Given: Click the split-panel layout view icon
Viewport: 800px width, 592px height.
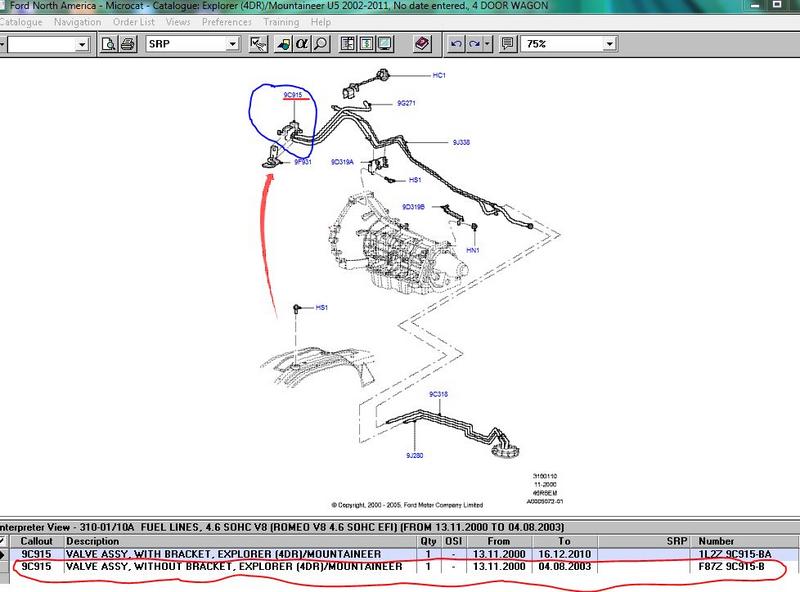Looking at the screenshot, I should pyautogui.click(x=348, y=44).
